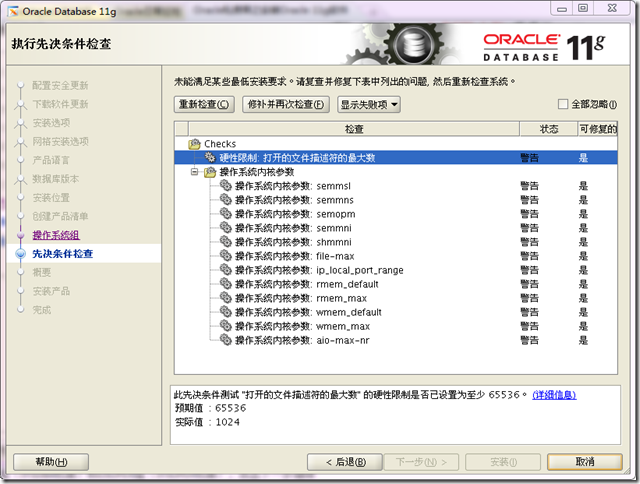Click the gear icon beside semmns parameter

coord(226,200)
